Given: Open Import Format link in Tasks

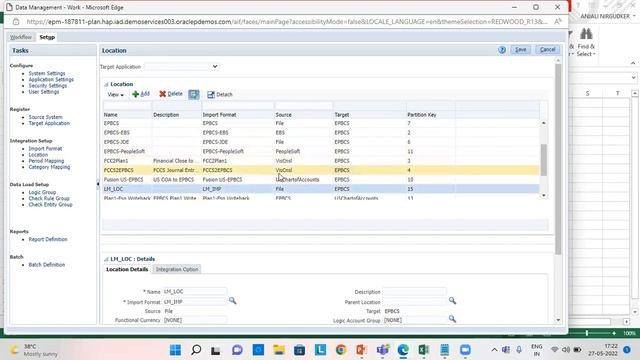Looking at the screenshot, I should point(45,149).
